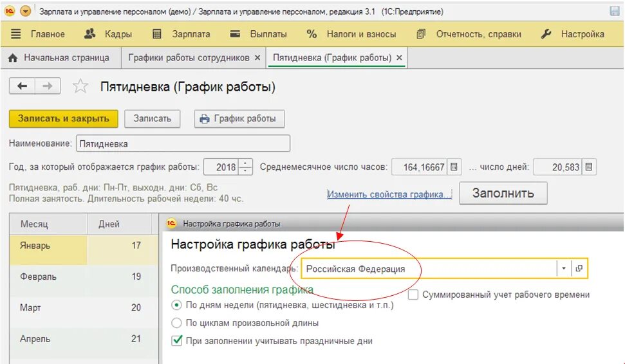This screenshot has height=364, width=625.
Task: Click the year field showing 2018
Action: 221,167
